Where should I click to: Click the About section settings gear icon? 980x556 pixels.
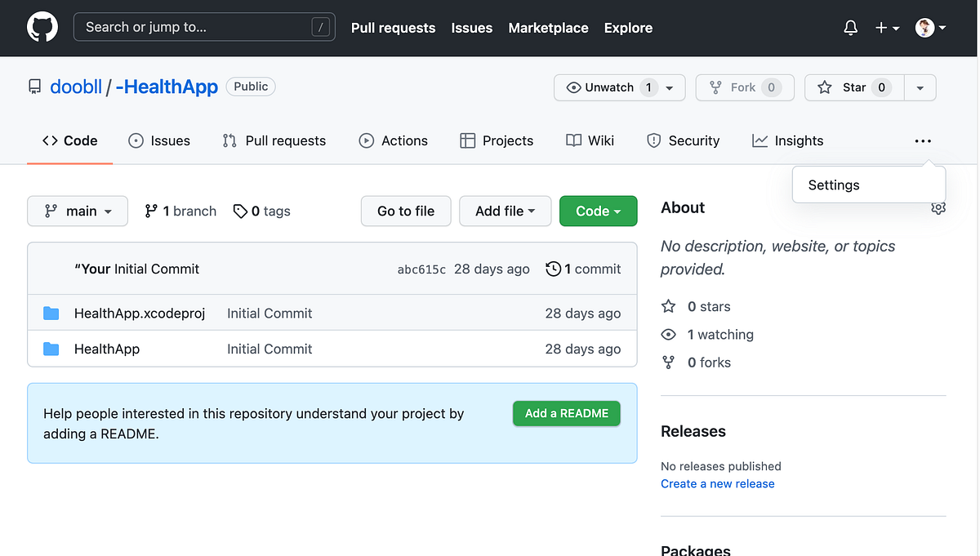938,208
